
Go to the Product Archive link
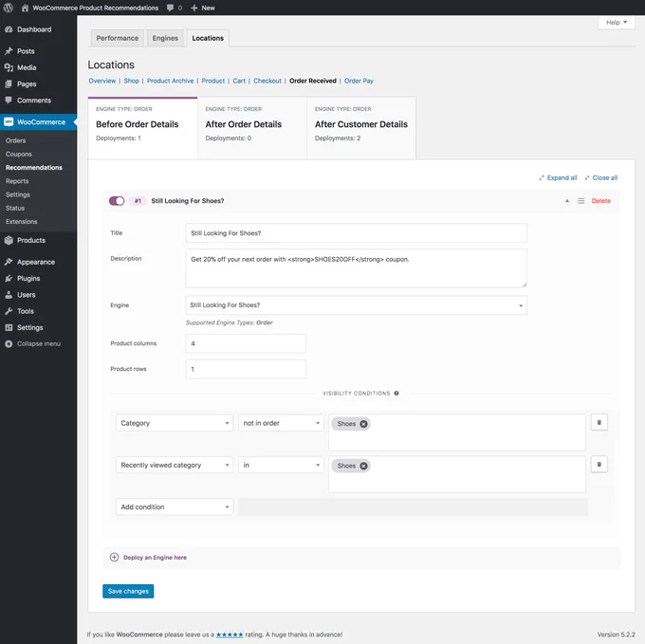pyautogui.click(x=171, y=81)
